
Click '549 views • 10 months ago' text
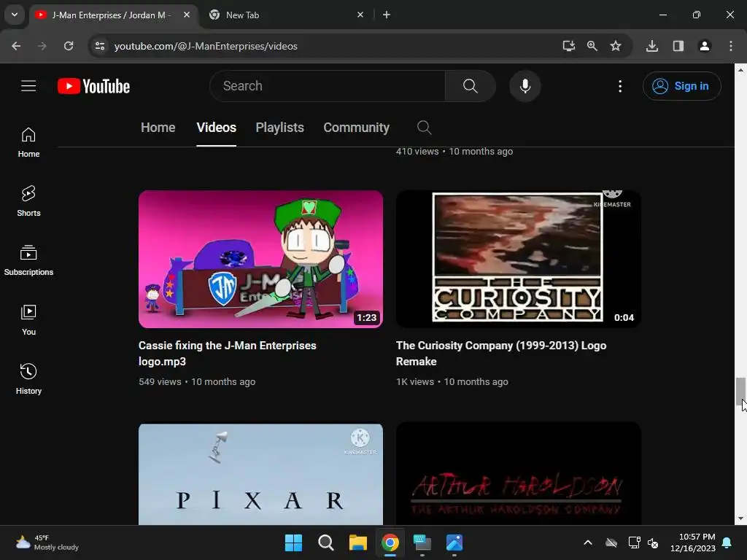click(197, 381)
